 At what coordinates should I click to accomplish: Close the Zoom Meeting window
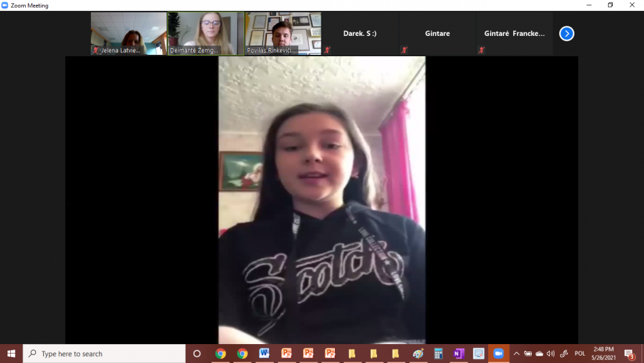point(632,5)
